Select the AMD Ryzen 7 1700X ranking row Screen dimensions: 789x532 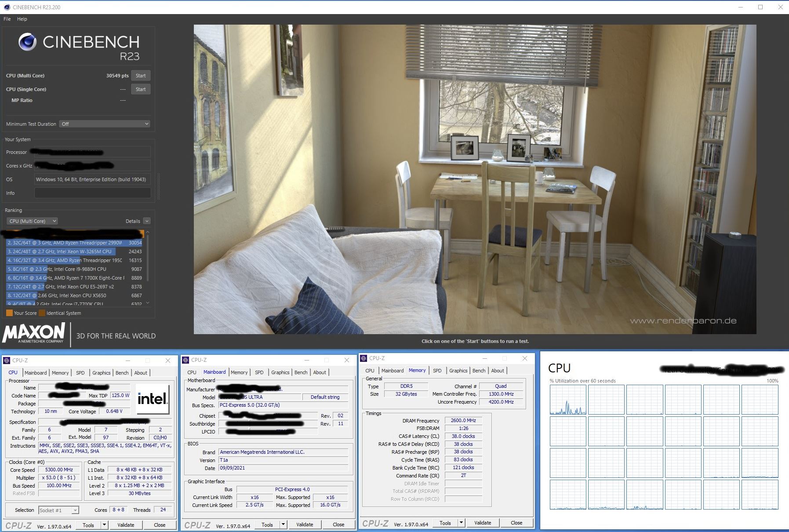tap(75, 278)
